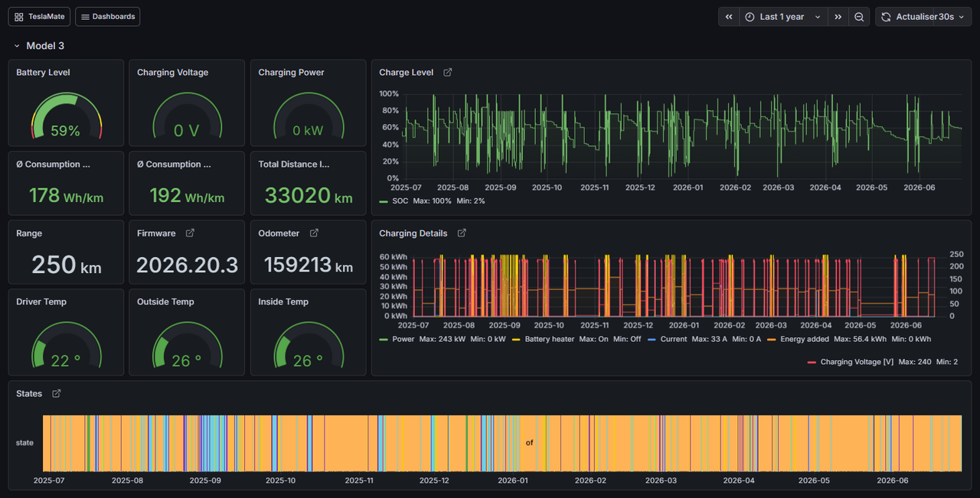Click the red Charging Voltage legend swatch
This screenshot has width=980, height=498.
tap(812, 362)
